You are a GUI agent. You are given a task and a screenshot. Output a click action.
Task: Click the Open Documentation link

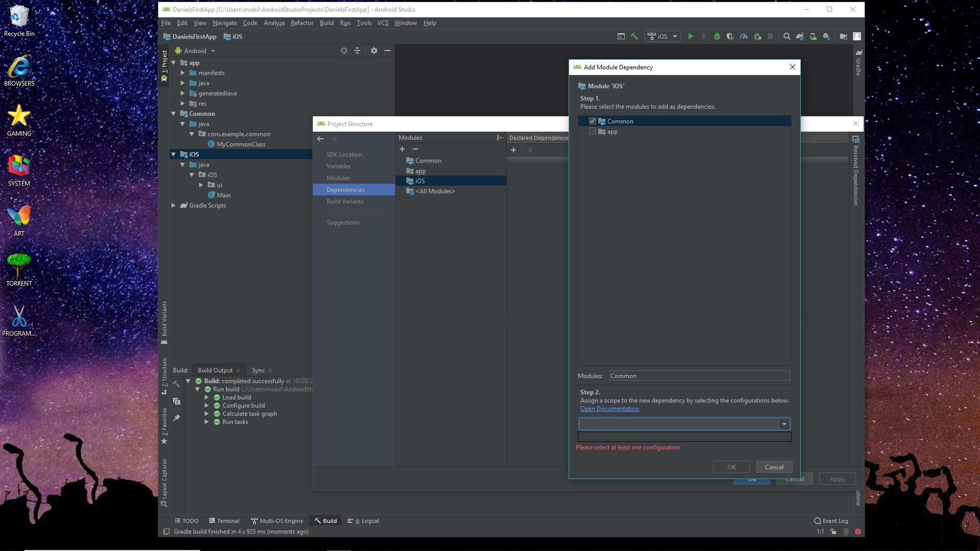[x=609, y=409]
